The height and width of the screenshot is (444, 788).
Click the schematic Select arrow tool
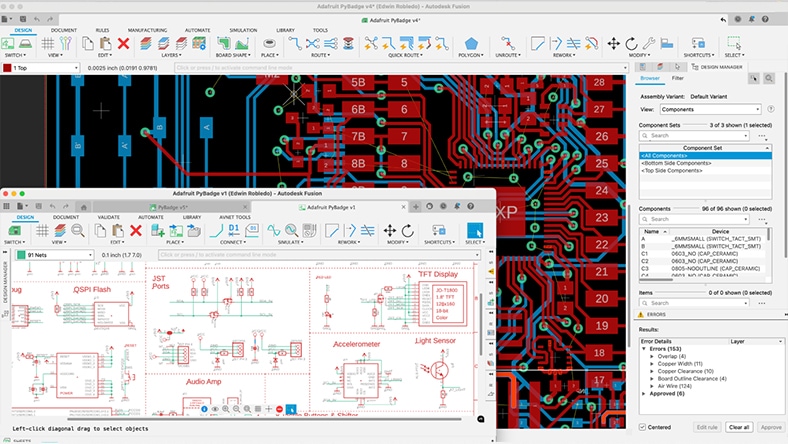(475, 231)
